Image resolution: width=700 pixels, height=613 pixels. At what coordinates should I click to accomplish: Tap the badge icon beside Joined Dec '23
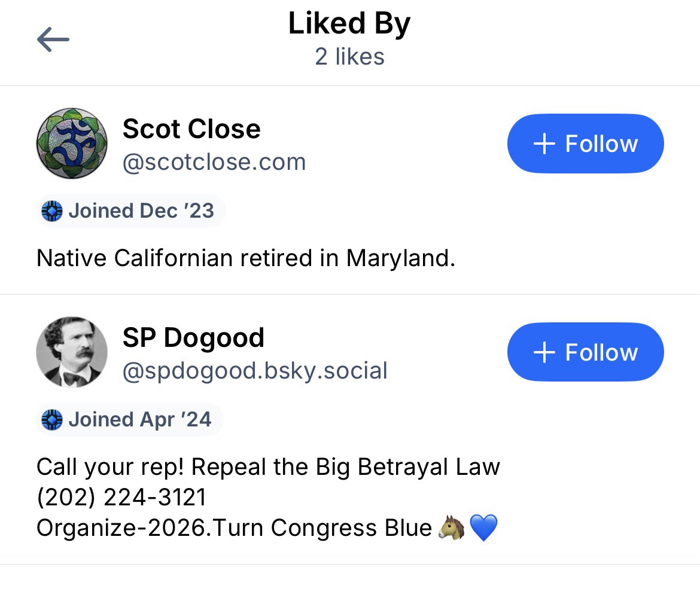pos(52,211)
